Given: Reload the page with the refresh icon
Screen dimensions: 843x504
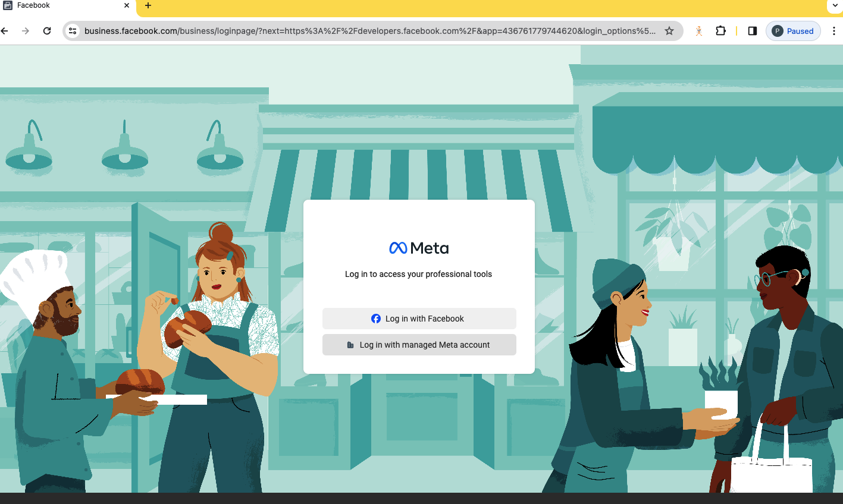Looking at the screenshot, I should coord(47,31).
